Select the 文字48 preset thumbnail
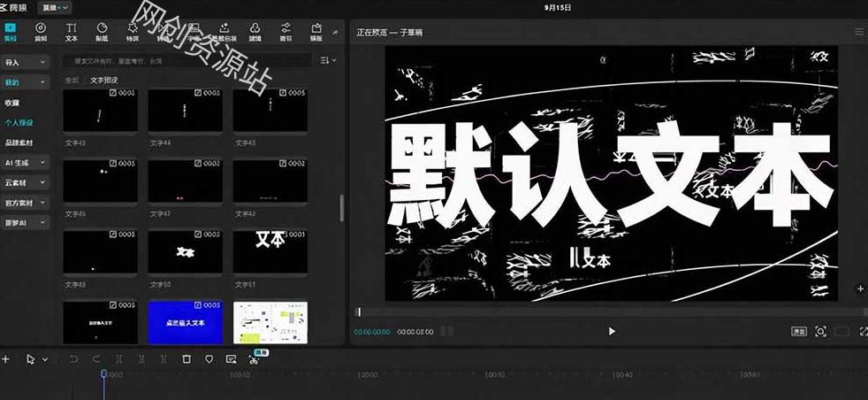Image resolution: width=868 pixels, height=400 pixels. click(x=270, y=181)
